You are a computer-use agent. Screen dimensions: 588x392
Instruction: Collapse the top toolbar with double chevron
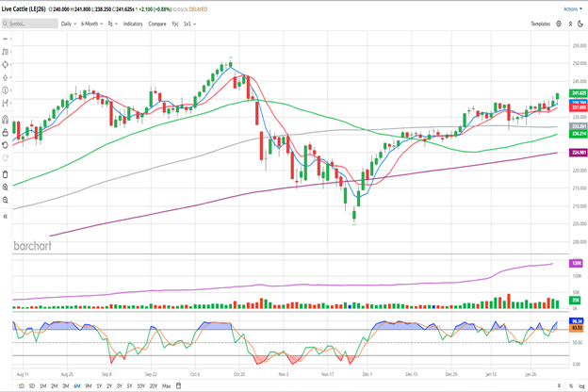point(570,24)
